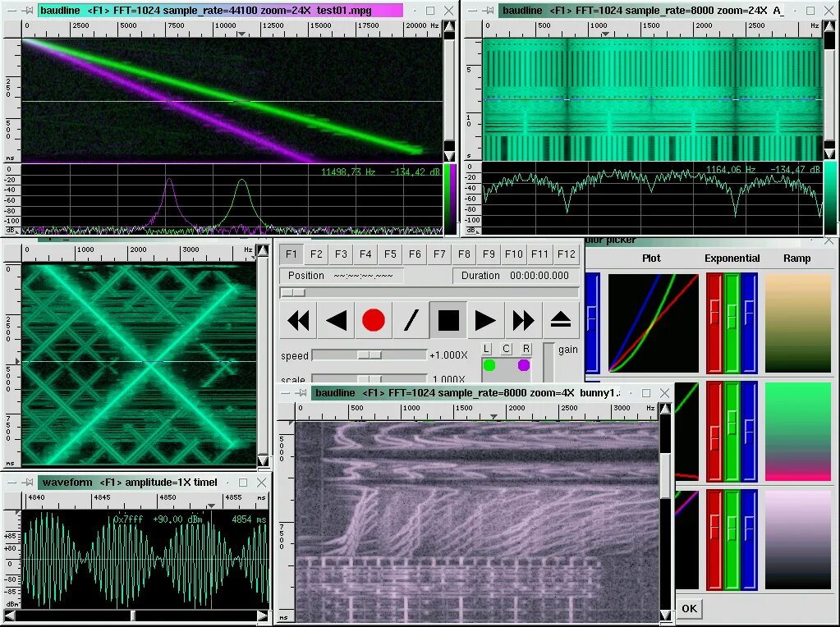Click scroll-up arrow in test01.mpg spectrogram window
The image size is (840, 627).
click(449, 27)
